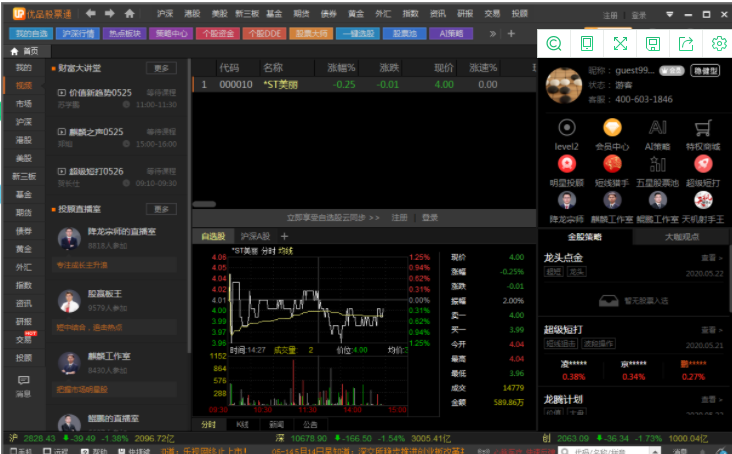
Task: Click the 特权商城 shopping cart icon
Action: (x=702, y=128)
